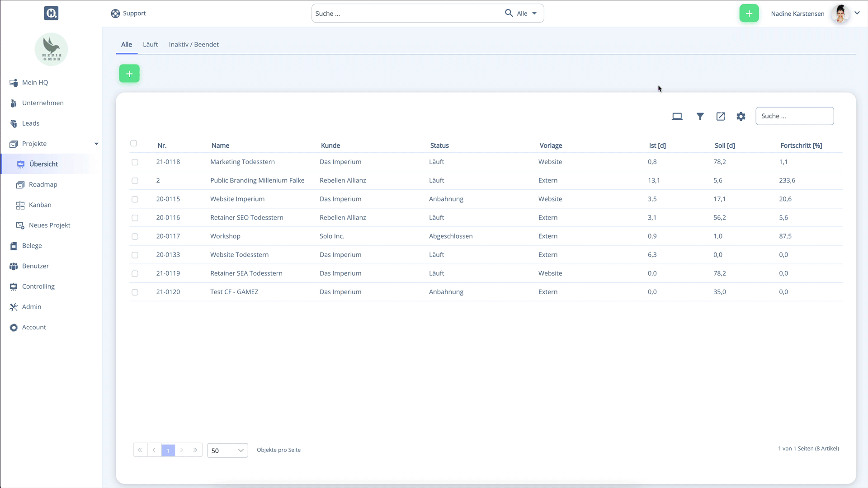Sort by the Ist [d] header
The height and width of the screenshot is (488, 868).
pyautogui.click(x=657, y=145)
